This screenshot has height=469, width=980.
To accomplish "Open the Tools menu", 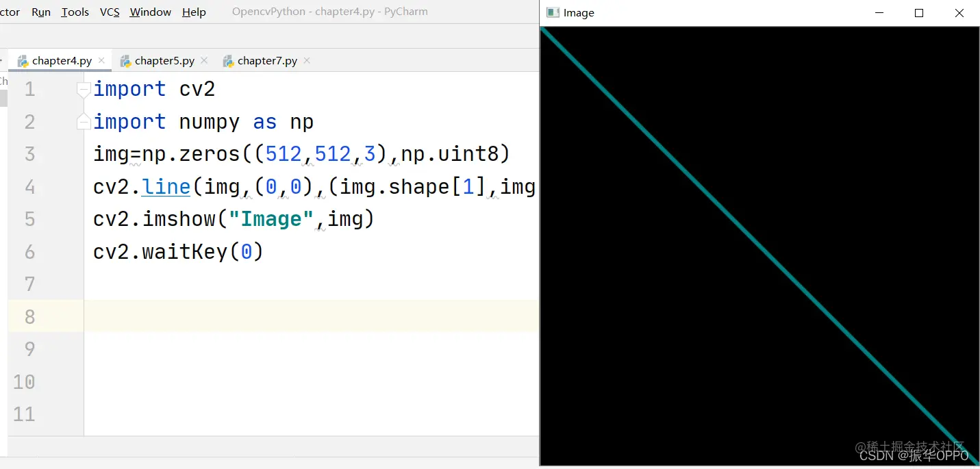I will pyautogui.click(x=75, y=12).
